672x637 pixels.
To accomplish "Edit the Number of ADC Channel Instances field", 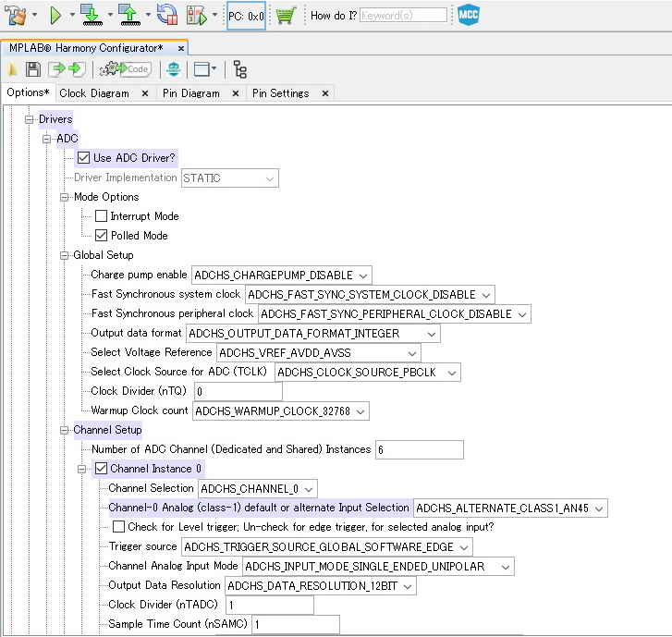I will 420,449.
